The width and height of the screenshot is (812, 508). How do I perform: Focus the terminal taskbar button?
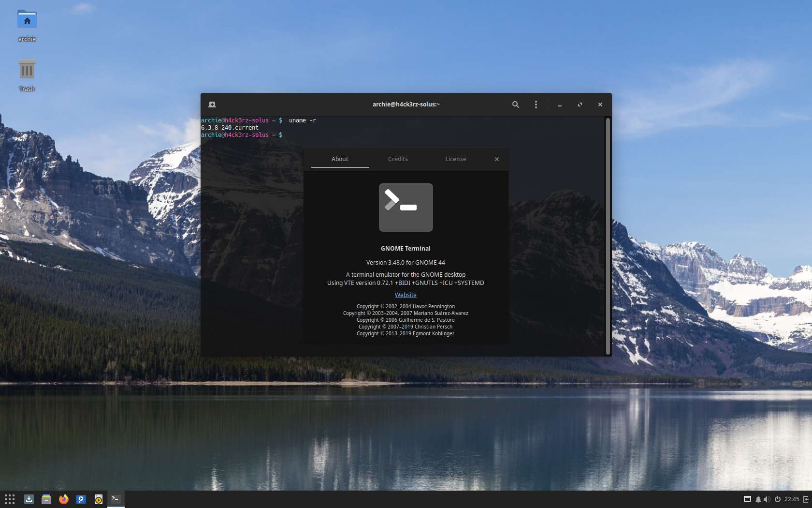[116, 499]
